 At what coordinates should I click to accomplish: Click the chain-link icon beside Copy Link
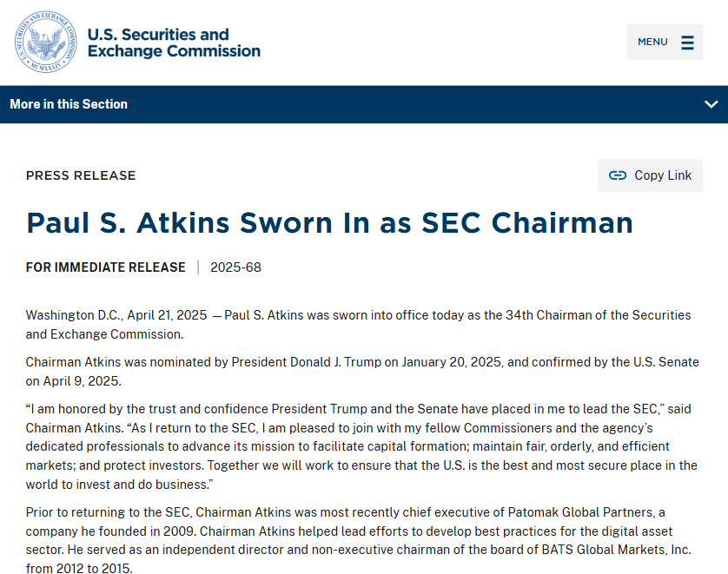click(618, 175)
